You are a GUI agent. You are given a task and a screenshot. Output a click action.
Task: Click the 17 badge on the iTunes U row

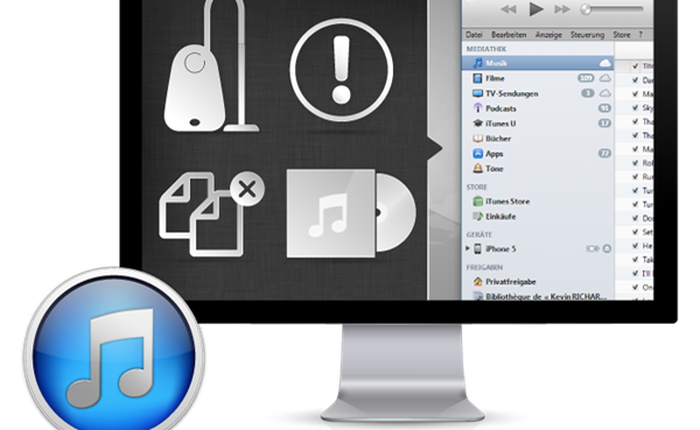(x=604, y=123)
